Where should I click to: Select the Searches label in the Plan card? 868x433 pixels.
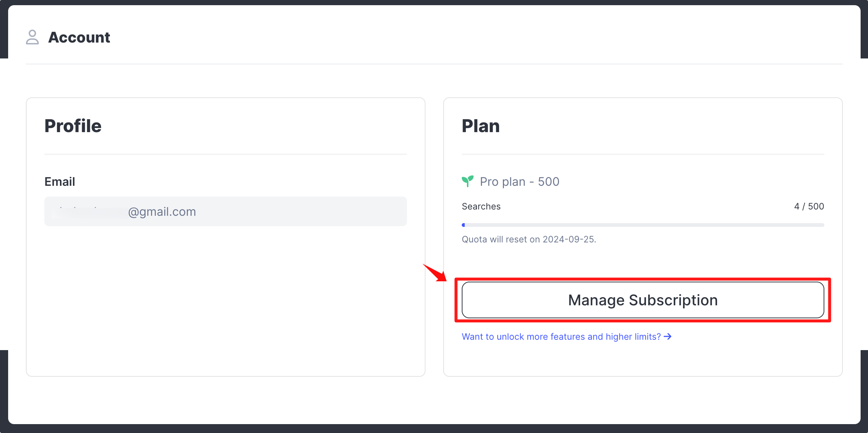pyautogui.click(x=481, y=206)
